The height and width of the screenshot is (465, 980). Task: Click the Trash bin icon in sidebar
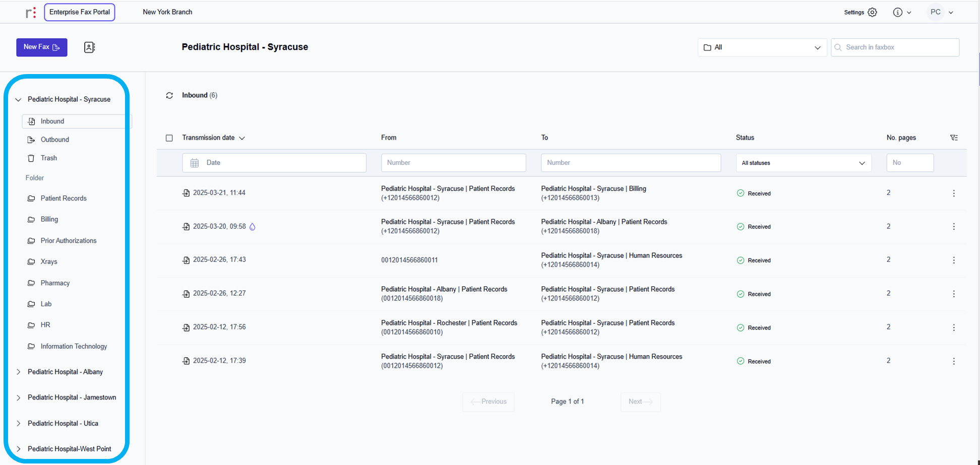point(31,158)
